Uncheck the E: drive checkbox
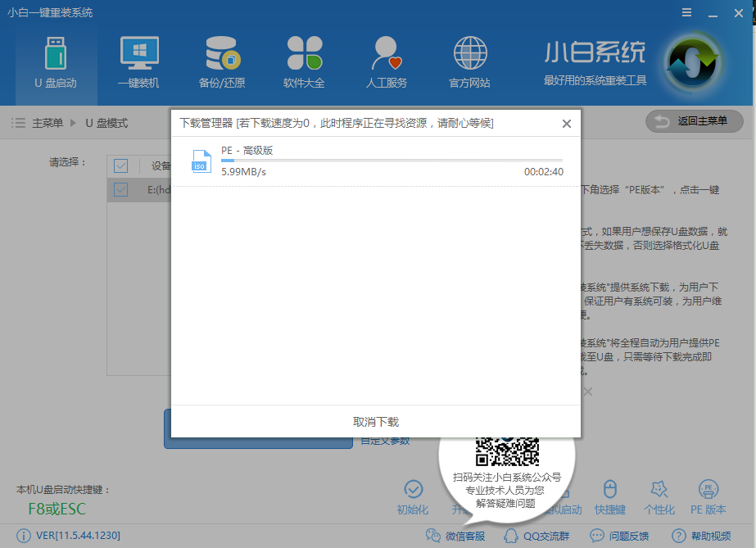This screenshot has height=548, width=756. pos(120,189)
